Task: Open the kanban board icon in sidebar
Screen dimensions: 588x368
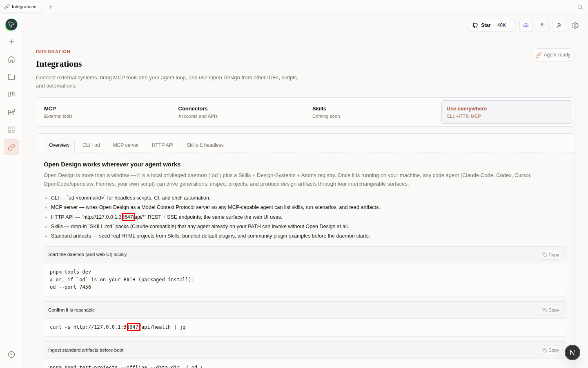Action: (11, 94)
